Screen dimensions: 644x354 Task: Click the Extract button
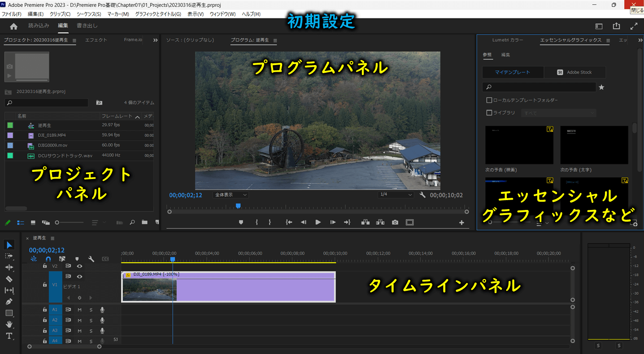[380, 222]
